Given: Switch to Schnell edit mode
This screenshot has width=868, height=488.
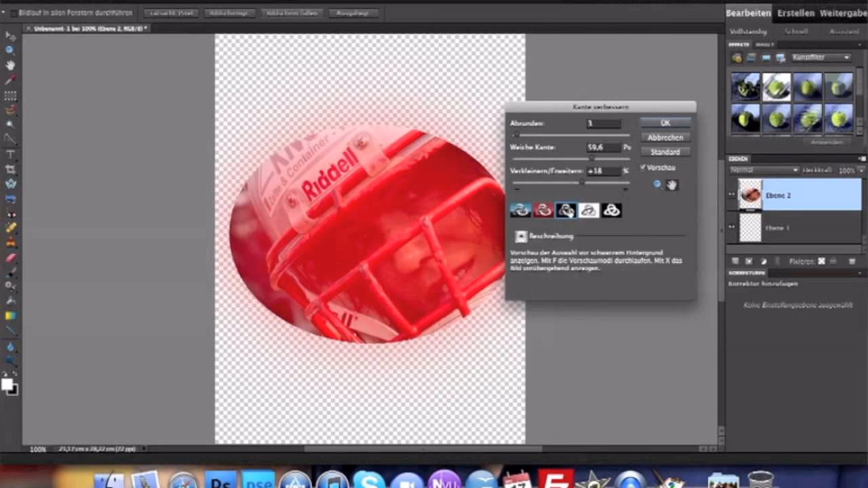Looking at the screenshot, I should coord(795,31).
